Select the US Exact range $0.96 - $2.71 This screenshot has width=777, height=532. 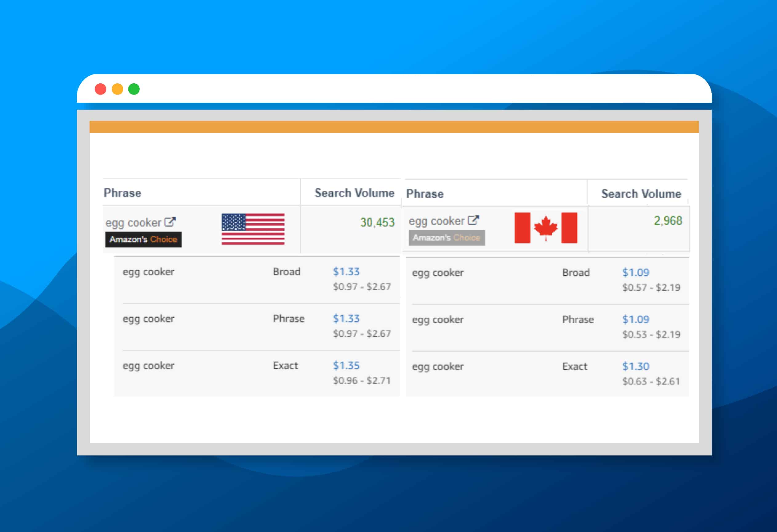point(362,380)
